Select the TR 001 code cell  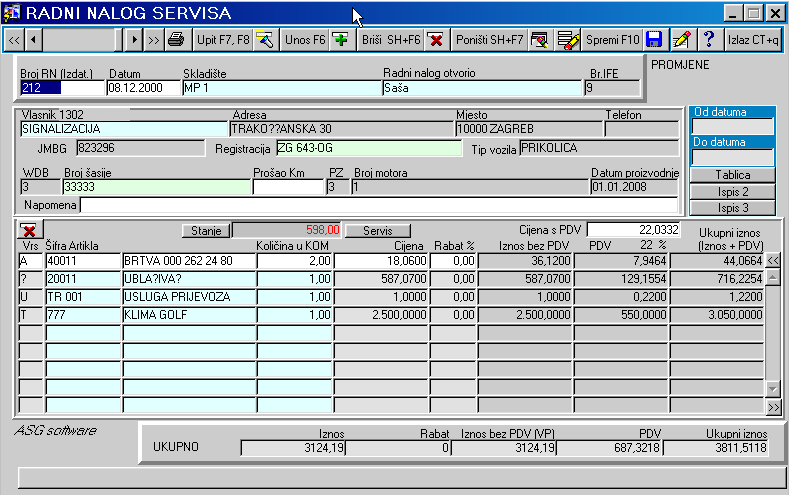(83, 297)
